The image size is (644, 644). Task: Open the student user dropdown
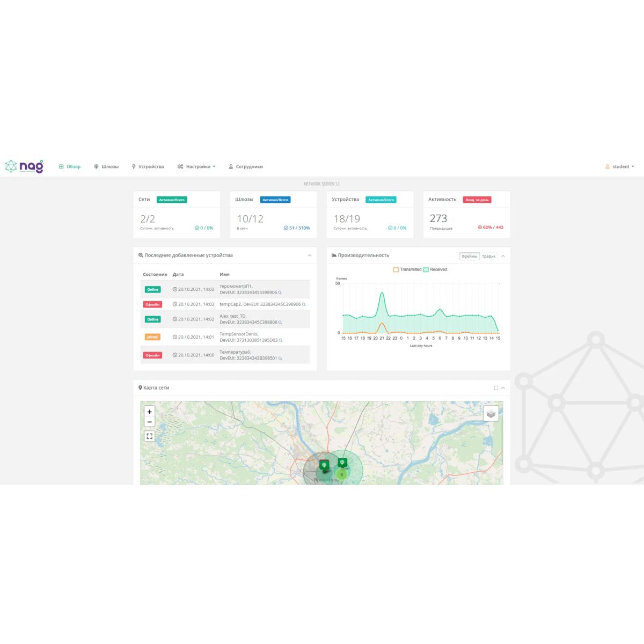coord(620,167)
